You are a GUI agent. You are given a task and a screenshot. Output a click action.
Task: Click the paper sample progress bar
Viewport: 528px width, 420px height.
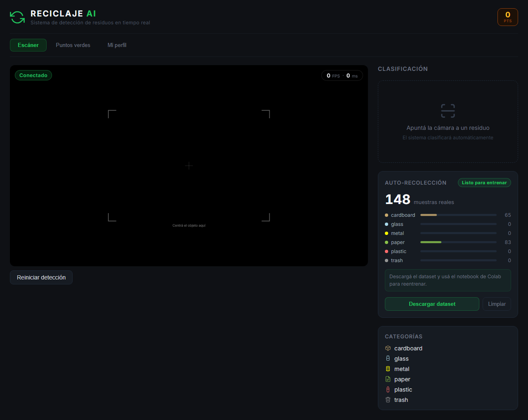point(458,242)
